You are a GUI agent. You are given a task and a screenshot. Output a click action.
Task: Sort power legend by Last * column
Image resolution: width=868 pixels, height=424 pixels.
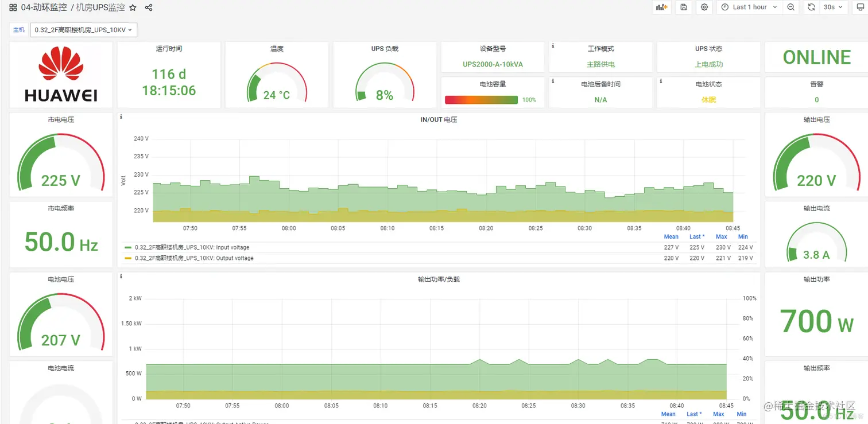coord(694,414)
